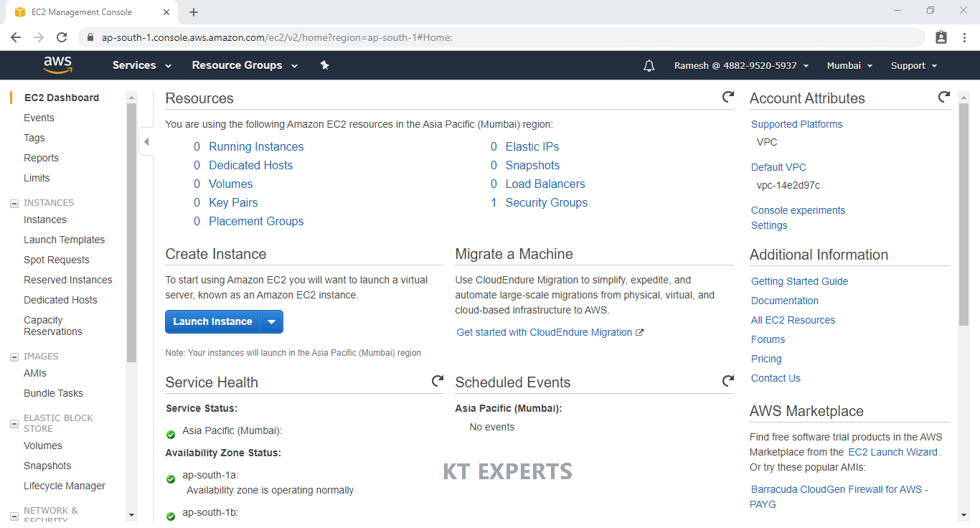Open the Elastic IPs resource link
This screenshot has width=980, height=528.
[532, 146]
